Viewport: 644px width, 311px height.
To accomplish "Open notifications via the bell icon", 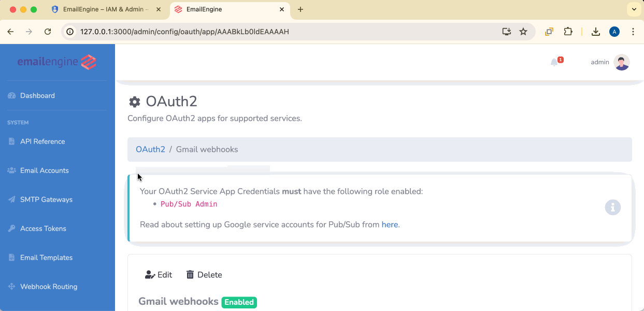I will [x=555, y=61].
